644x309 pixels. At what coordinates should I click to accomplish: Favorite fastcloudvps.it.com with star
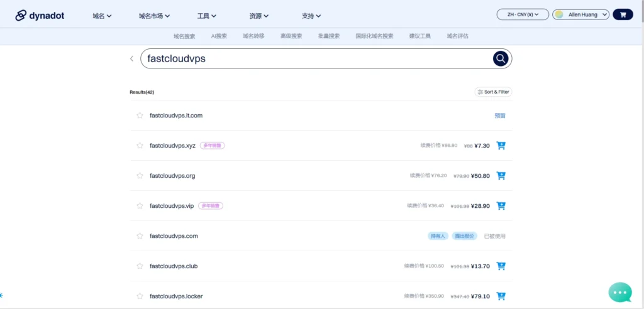tap(140, 116)
